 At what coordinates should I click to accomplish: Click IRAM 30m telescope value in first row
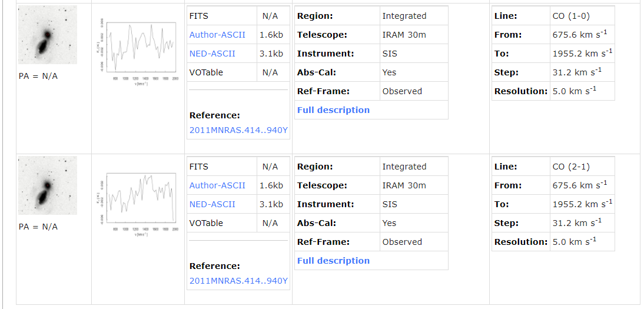[x=404, y=35]
